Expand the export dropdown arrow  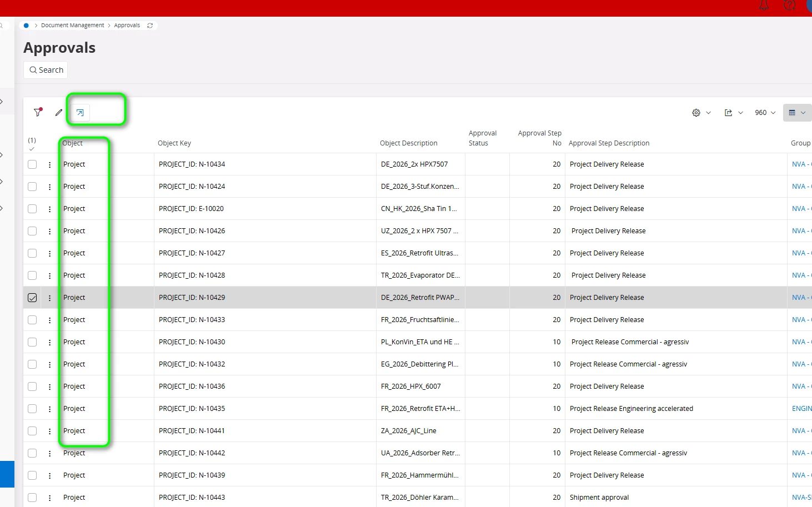pyautogui.click(x=740, y=113)
